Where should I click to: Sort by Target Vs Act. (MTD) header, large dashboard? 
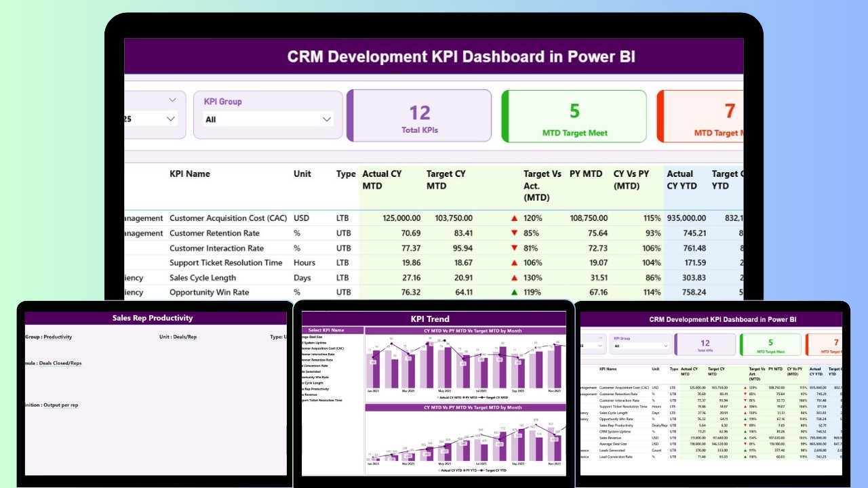click(542, 186)
